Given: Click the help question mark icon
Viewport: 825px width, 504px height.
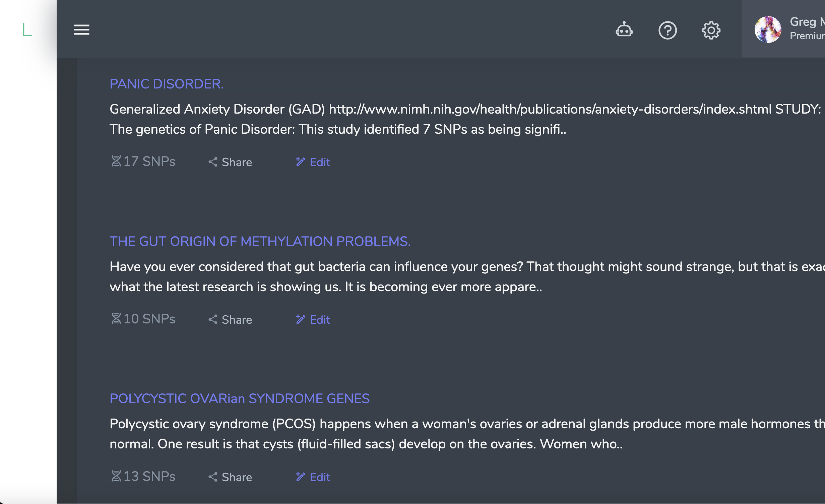Looking at the screenshot, I should pos(668,30).
